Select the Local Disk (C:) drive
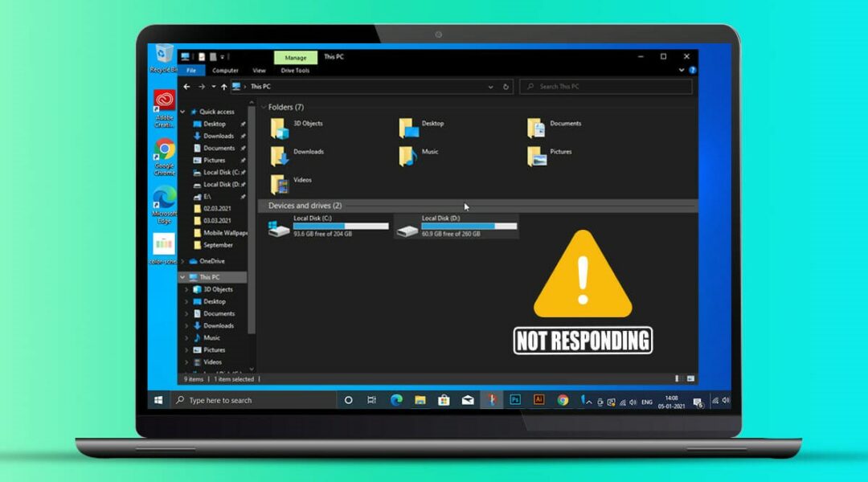This screenshot has height=482, width=868. pyautogui.click(x=328, y=227)
